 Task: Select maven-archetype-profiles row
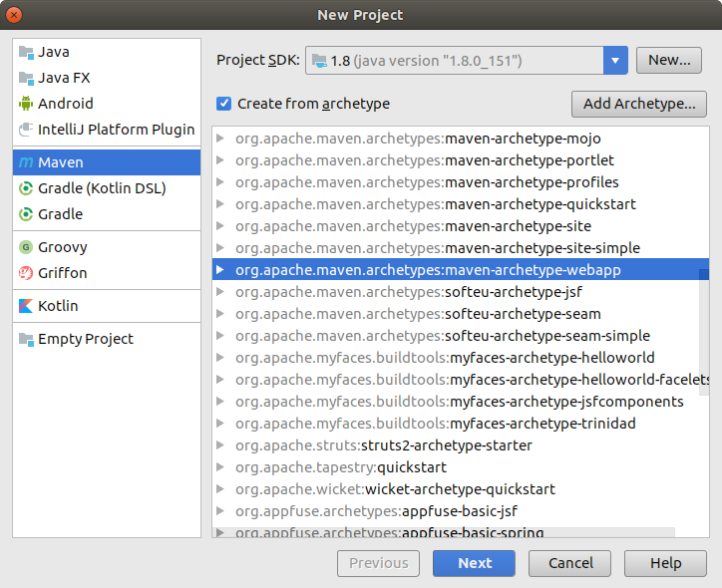point(461,182)
